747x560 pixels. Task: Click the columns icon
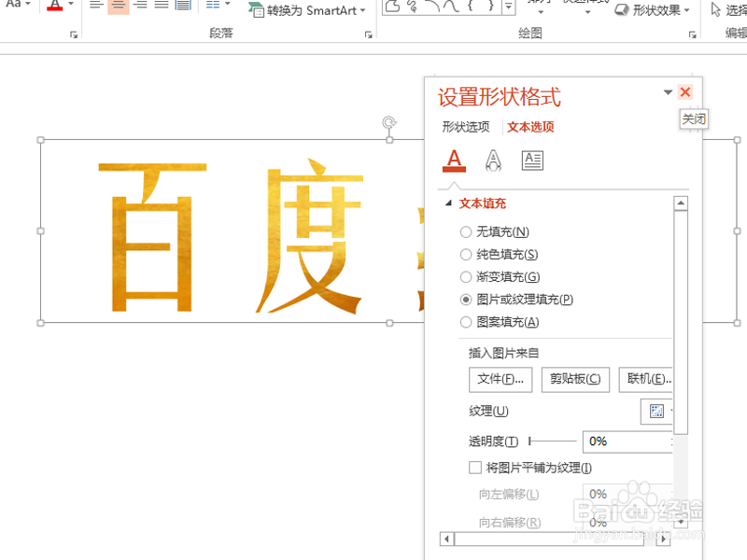click(x=213, y=5)
